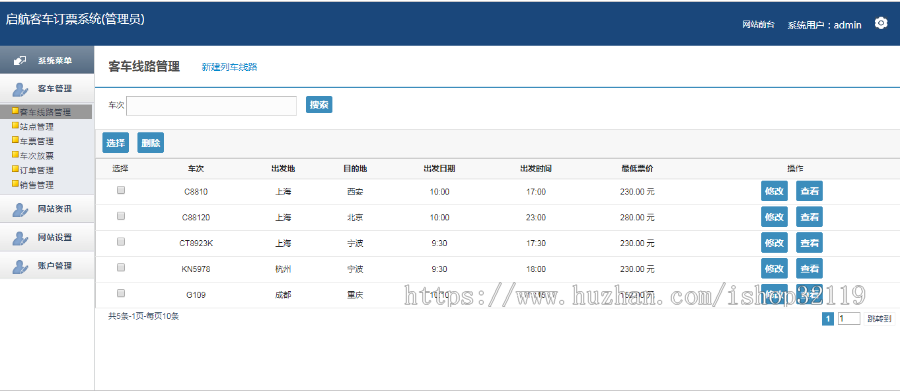
Task: Click the 出发日期 column header
Action: (x=439, y=169)
